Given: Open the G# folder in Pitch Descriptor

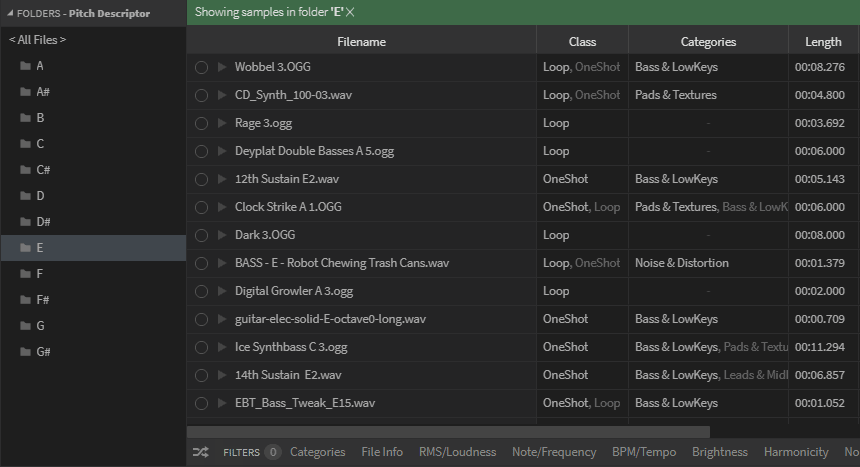Looking at the screenshot, I should click(x=43, y=351).
